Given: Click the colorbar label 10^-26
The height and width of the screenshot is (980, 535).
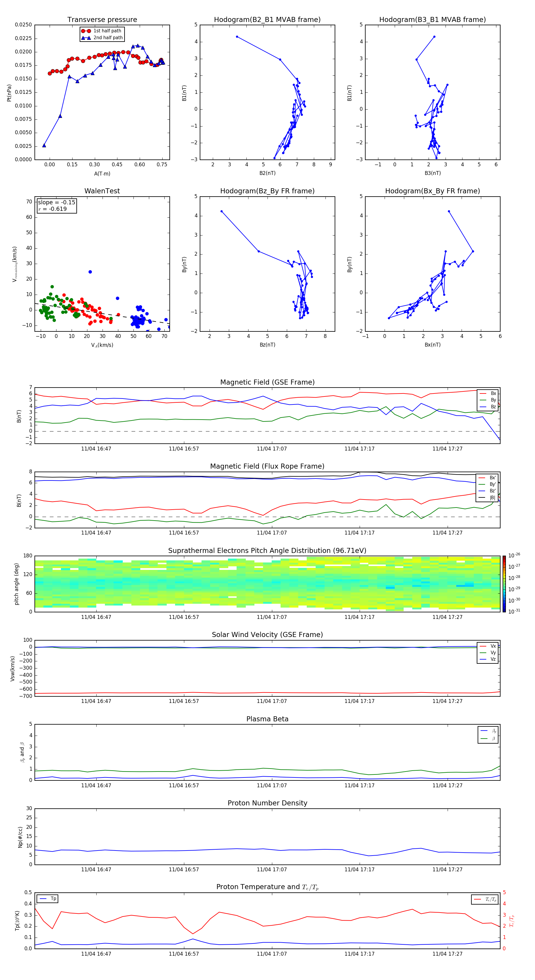Looking at the screenshot, I should (514, 555).
